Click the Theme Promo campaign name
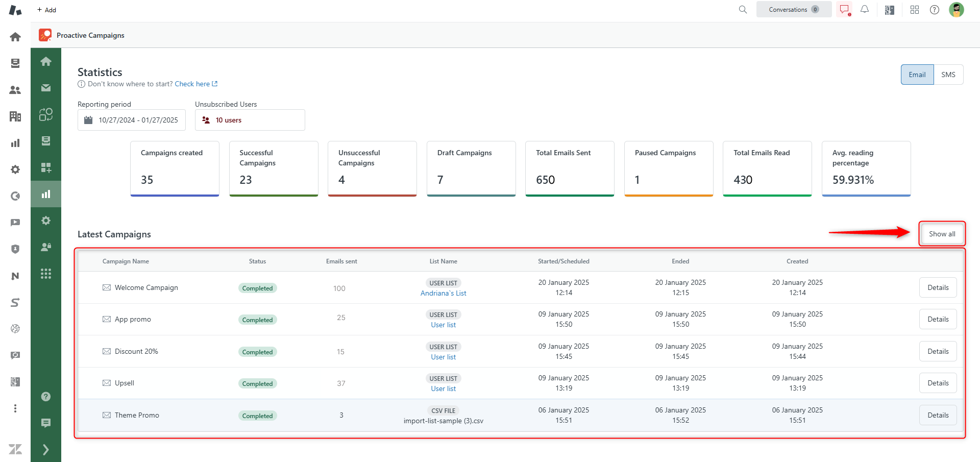The height and width of the screenshot is (462, 980). (x=137, y=415)
